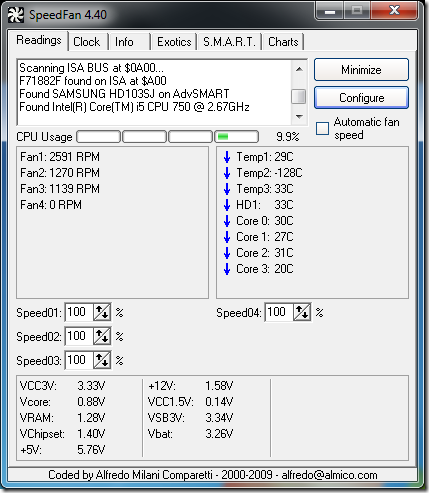Image resolution: width=429 pixels, height=493 pixels.
Task: Click the SpeedFan fan icon in title bar
Action: (16, 15)
